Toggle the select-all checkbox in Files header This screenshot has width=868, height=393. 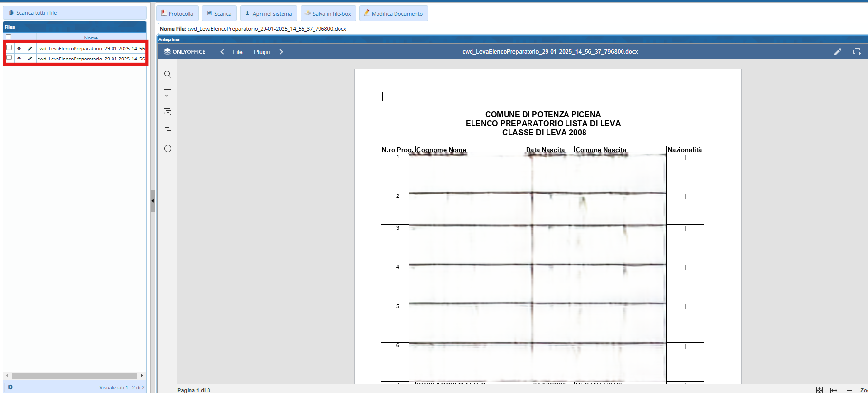pyautogui.click(x=8, y=37)
